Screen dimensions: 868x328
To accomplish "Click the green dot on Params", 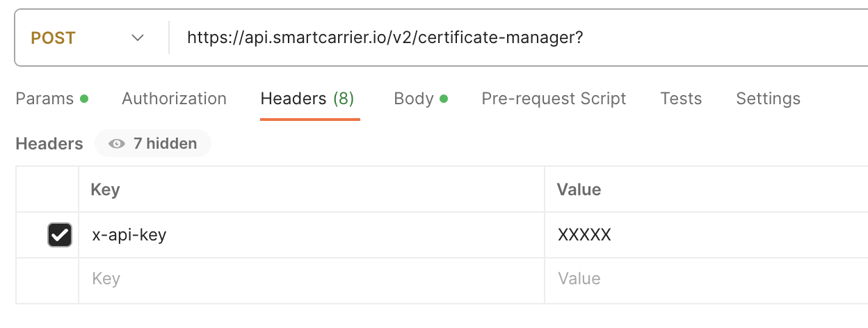I will coord(84,99).
